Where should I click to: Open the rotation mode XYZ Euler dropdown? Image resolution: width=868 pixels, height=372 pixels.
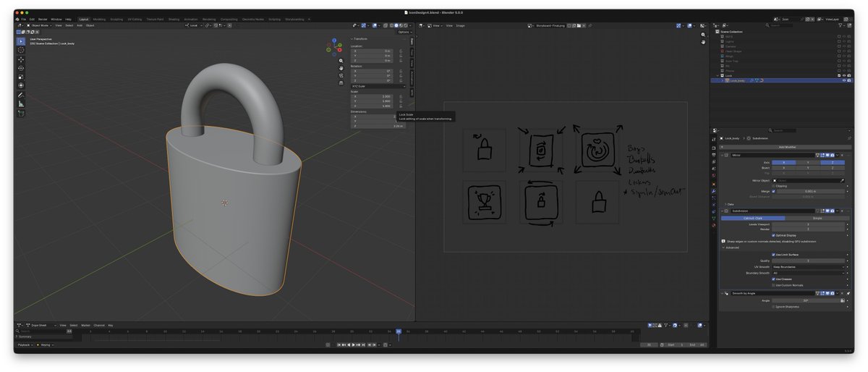(x=378, y=86)
